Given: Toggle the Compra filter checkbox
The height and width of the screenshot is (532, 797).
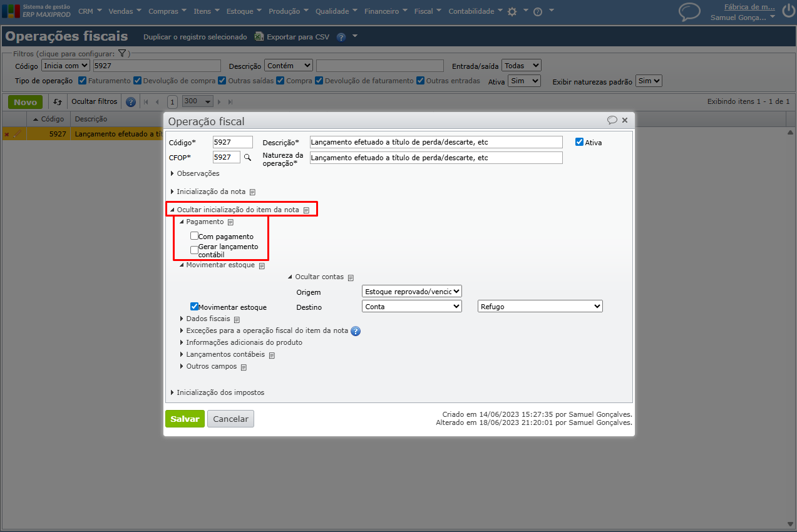Looking at the screenshot, I should coord(280,81).
